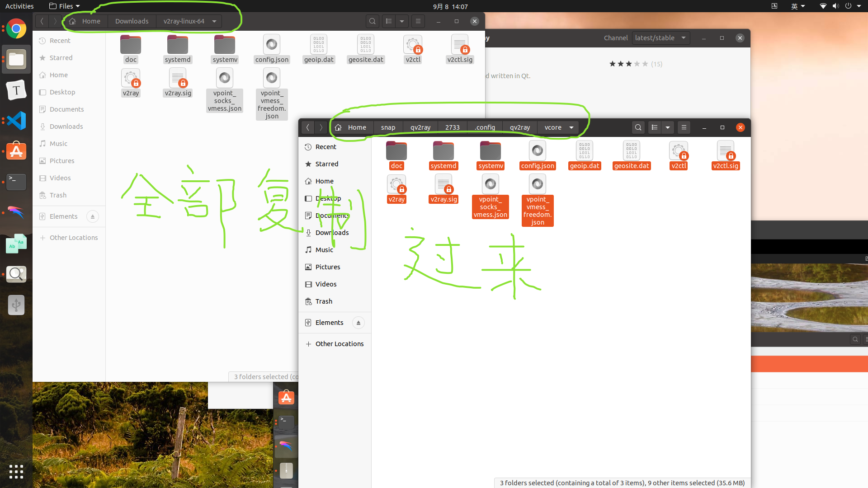Open v2ray-linux-64 path dropdown arrow
This screenshot has width=868, height=488.
point(214,21)
